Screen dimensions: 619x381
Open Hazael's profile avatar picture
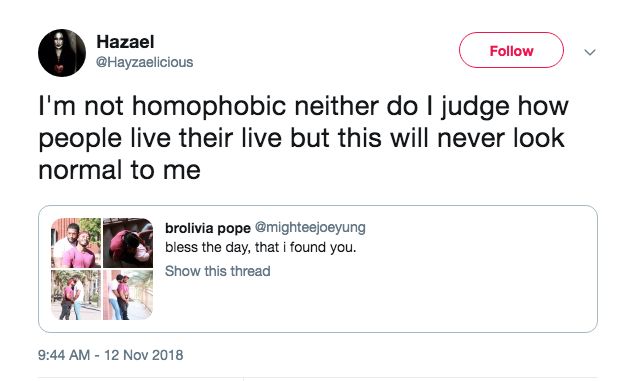(x=62, y=53)
